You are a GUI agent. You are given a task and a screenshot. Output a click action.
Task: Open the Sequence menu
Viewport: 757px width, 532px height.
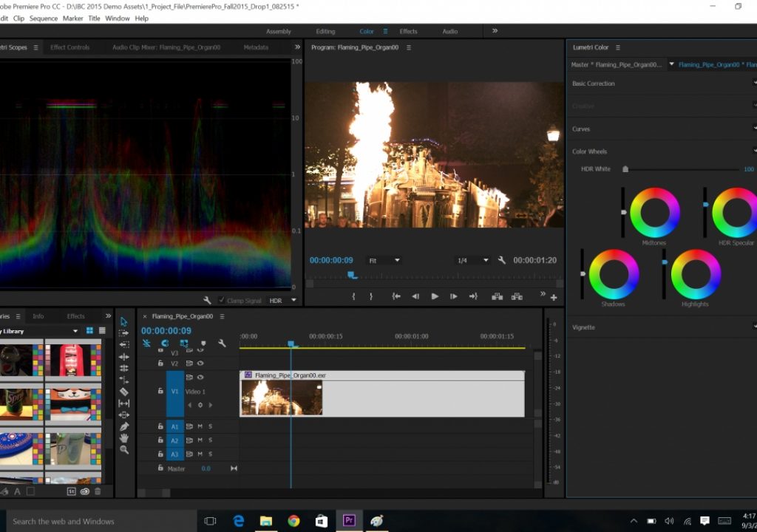44,18
